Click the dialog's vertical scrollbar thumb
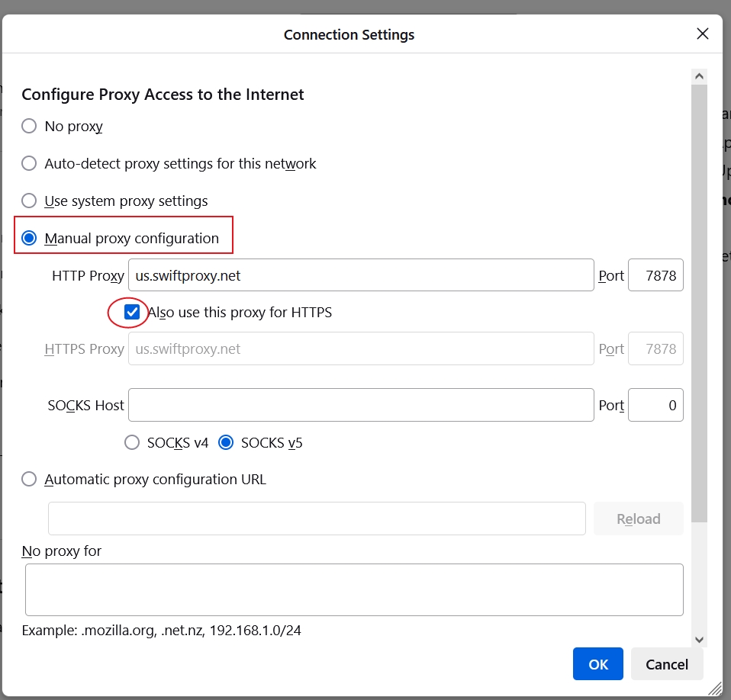731x700 pixels. coord(699,305)
